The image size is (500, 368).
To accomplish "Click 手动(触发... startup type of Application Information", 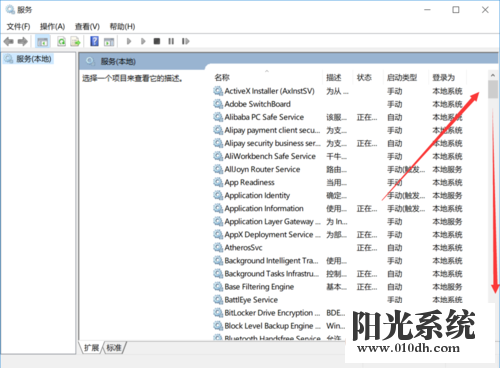I will coord(406,208).
